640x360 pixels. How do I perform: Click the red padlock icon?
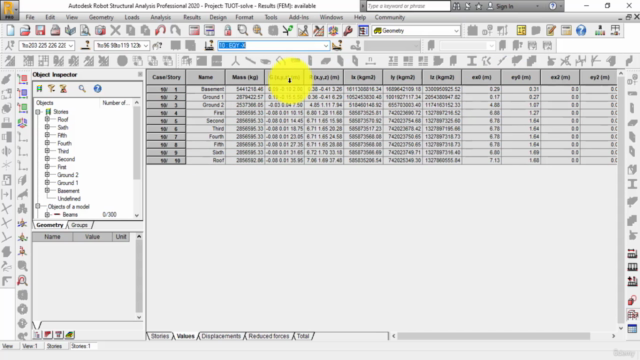(x=227, y=31)
